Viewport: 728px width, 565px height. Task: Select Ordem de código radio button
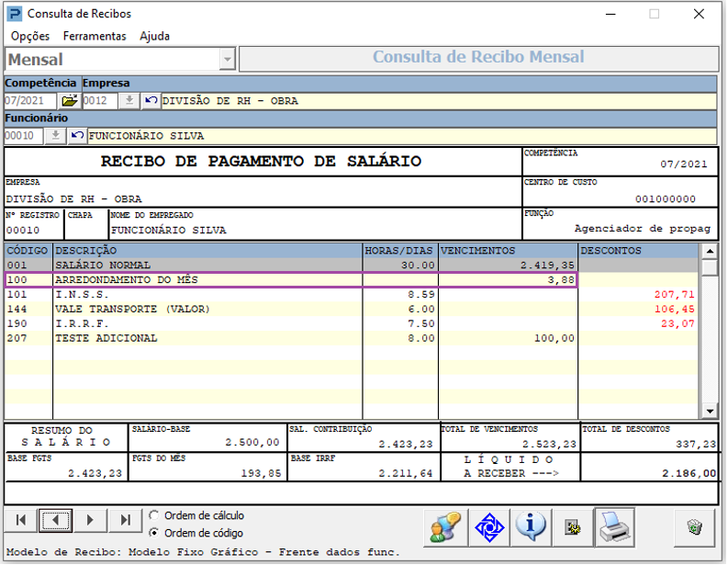pos(154,533)
